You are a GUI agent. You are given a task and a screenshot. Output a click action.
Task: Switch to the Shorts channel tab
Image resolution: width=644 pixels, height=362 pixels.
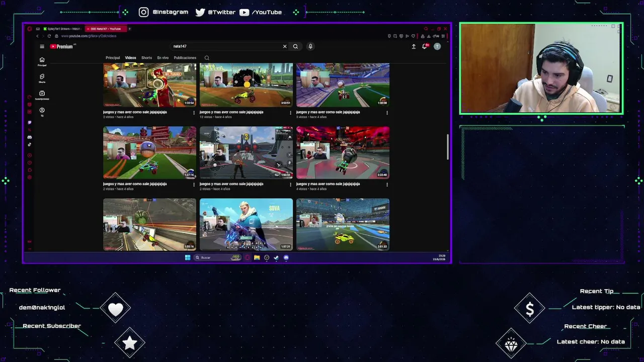(146, 58)
